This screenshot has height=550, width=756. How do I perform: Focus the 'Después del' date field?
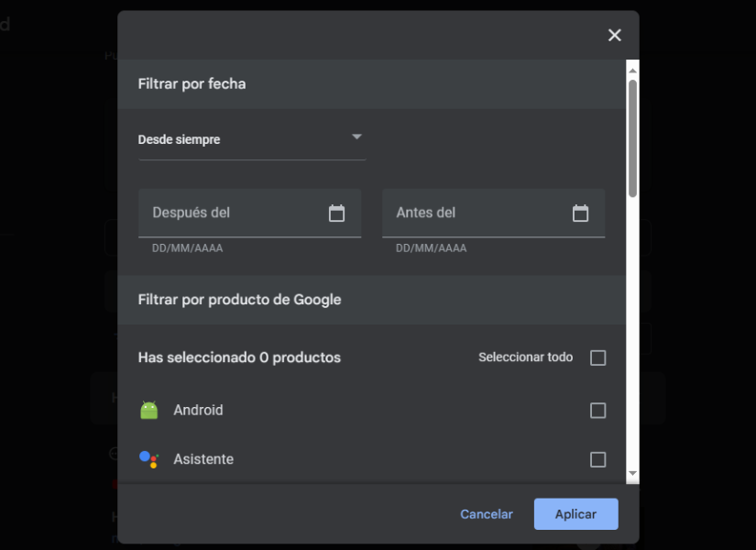click(x=234, y=213)
